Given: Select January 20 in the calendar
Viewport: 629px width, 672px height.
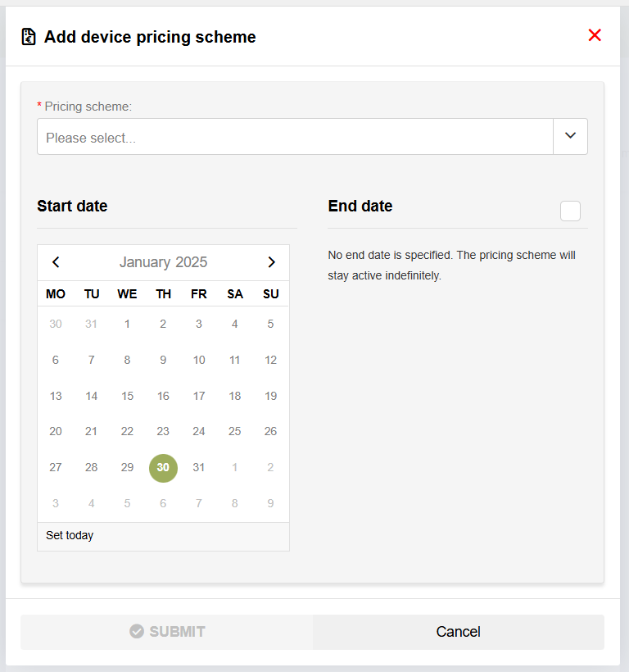Looking at the screenshot, I should [56, 432].
